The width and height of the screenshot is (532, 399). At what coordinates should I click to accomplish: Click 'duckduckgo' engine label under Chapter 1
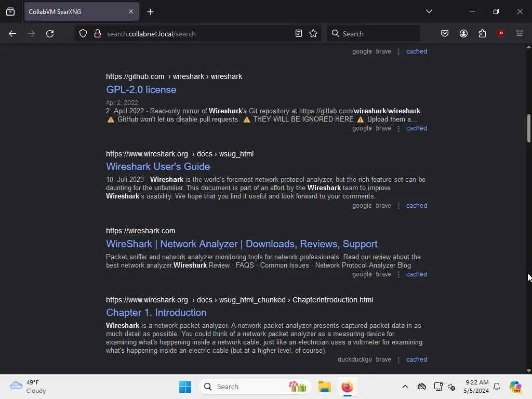coord(354,360)
